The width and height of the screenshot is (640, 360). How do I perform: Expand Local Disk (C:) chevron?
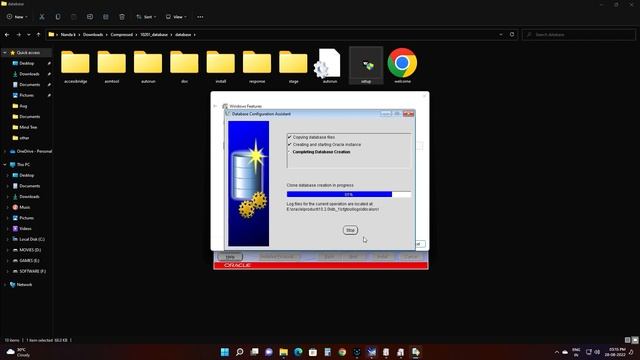pos(8,239)
